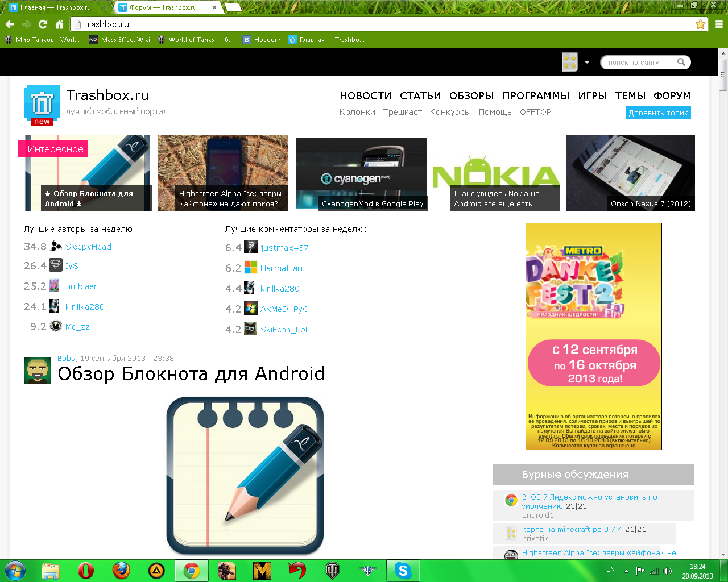This screenshot has height=582, width=728.
Task: Click the Добавить топик button
Action: (659, 113)
